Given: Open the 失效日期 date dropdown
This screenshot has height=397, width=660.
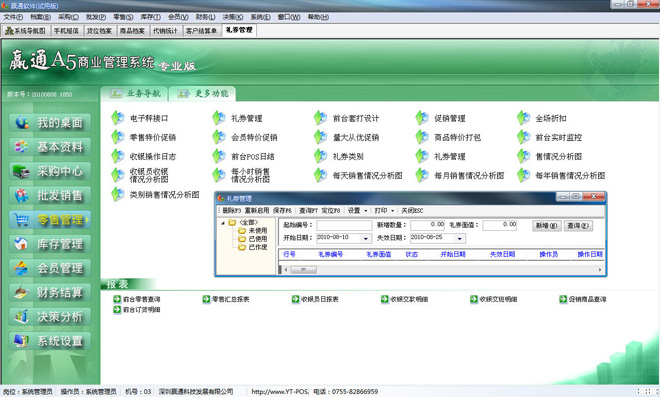Looking at the screenshot, I should [460, 238].
